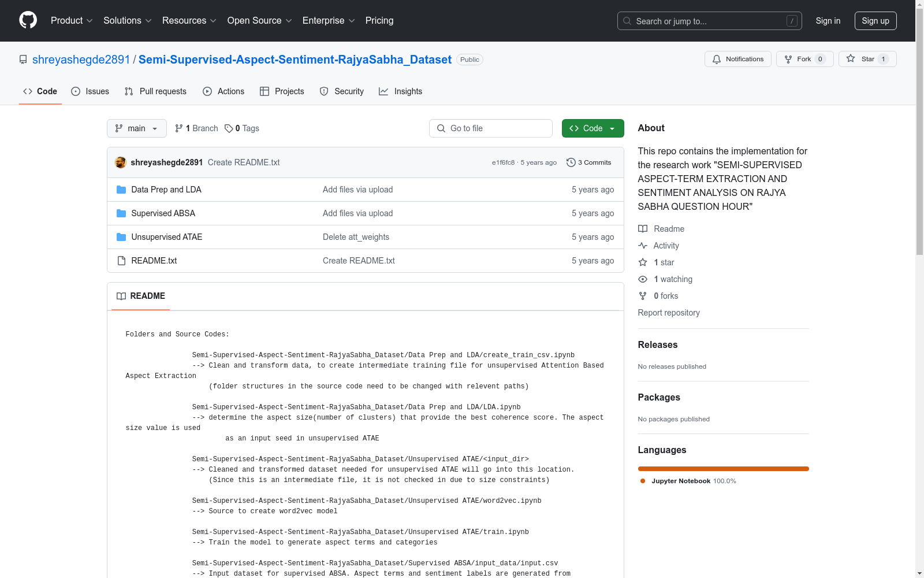Click the 'Folders and Source Codes:' README line
The height and width of the screenshot is (578, 924).
point(177,334)
